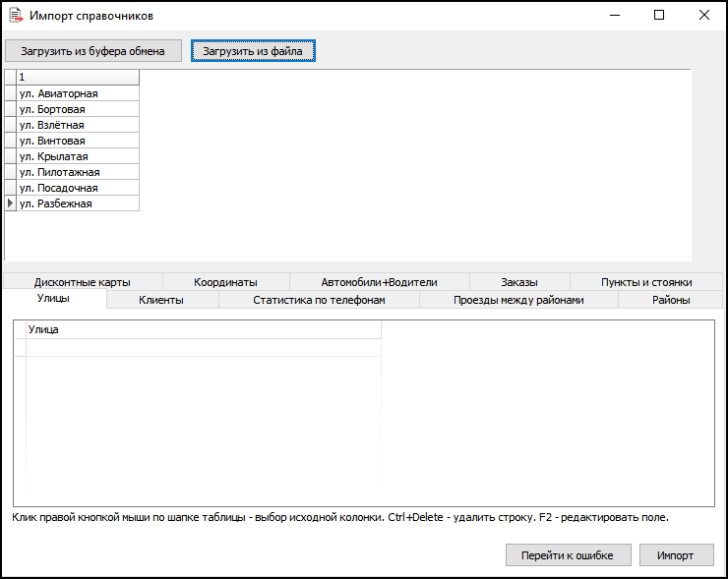This screenshot has height=579, width=728.
Task: Select "Проезды между районами" tab
Action: (x=518, y=300)
